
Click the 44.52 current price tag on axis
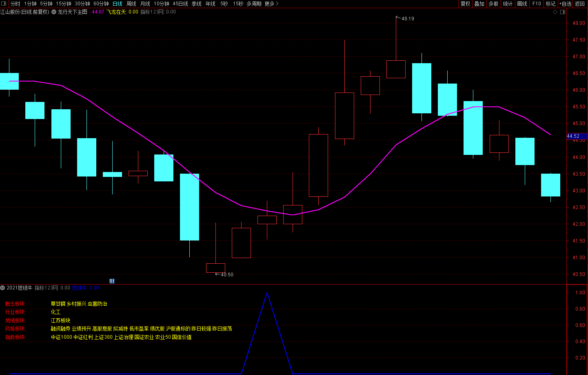point(577,136)
